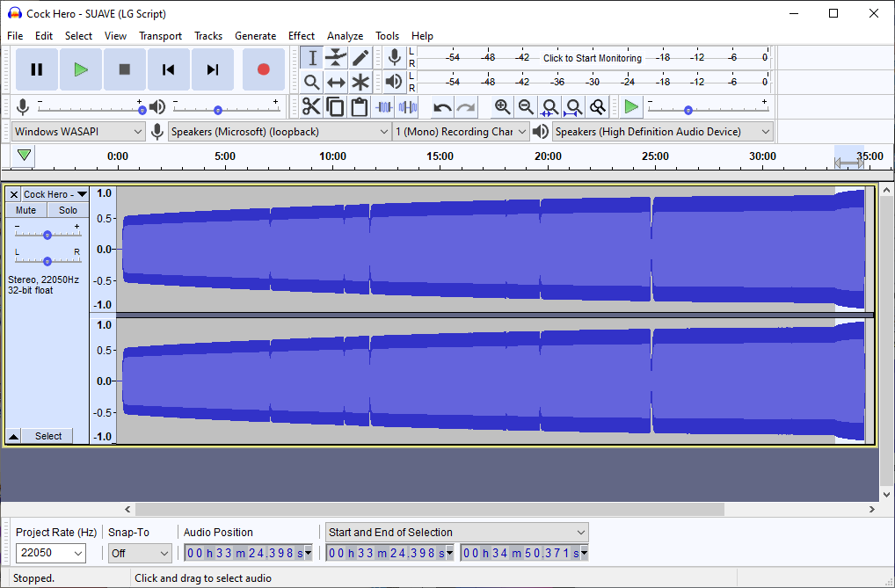This screenshot has height=588, width=895.
Task: Copy selection with the Copy icon
Action: [335, 106]
